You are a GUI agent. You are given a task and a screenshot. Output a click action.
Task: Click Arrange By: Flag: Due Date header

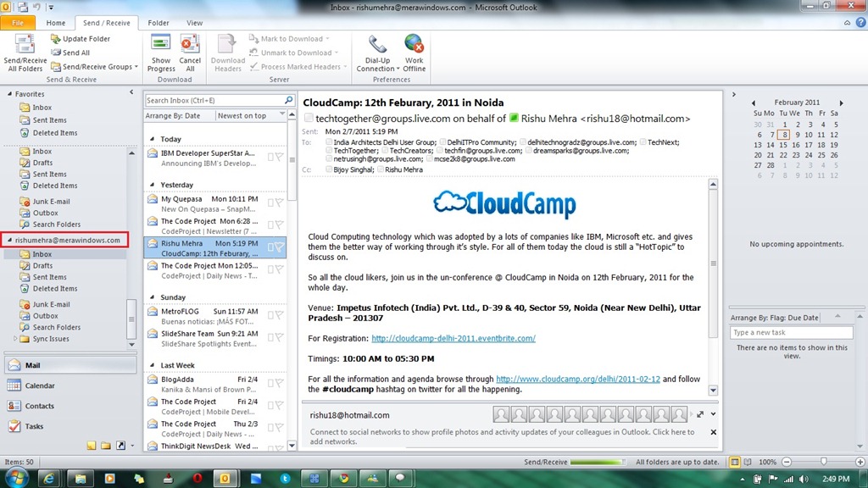[x=774, y=318]
